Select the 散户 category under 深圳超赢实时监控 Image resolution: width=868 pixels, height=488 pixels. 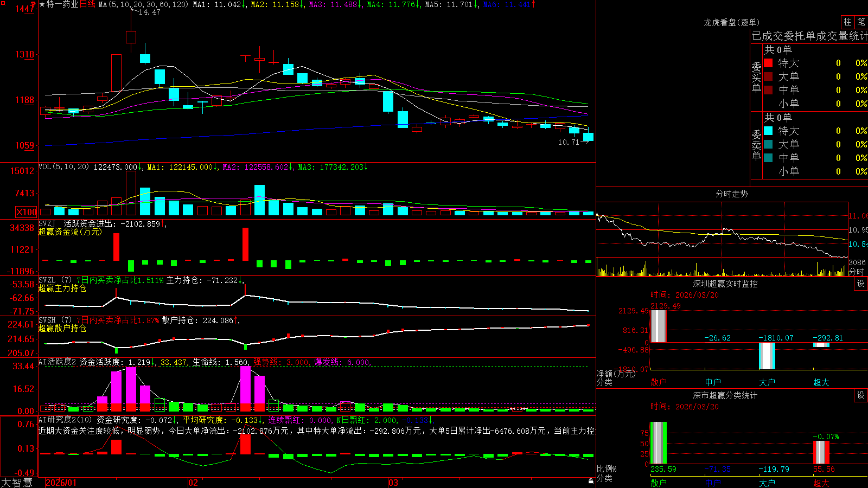[659, 382]
